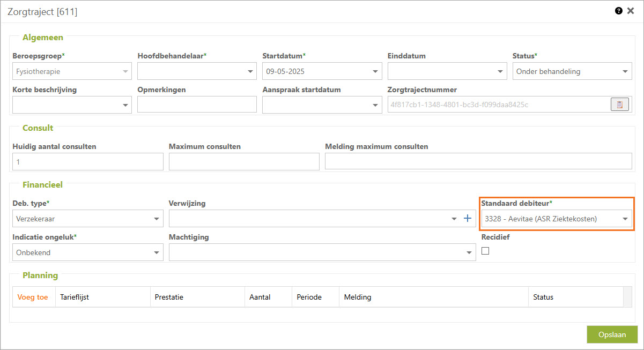The image size is (644, 350).
Task: Open Aanspraak startdatum dropdown
Action: [375, 105]
